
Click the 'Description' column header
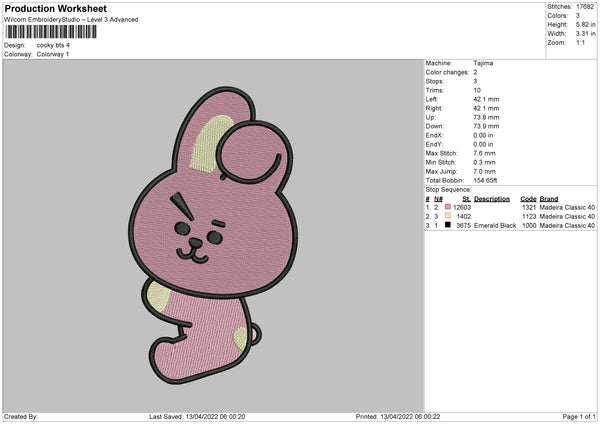pos(492,199)
